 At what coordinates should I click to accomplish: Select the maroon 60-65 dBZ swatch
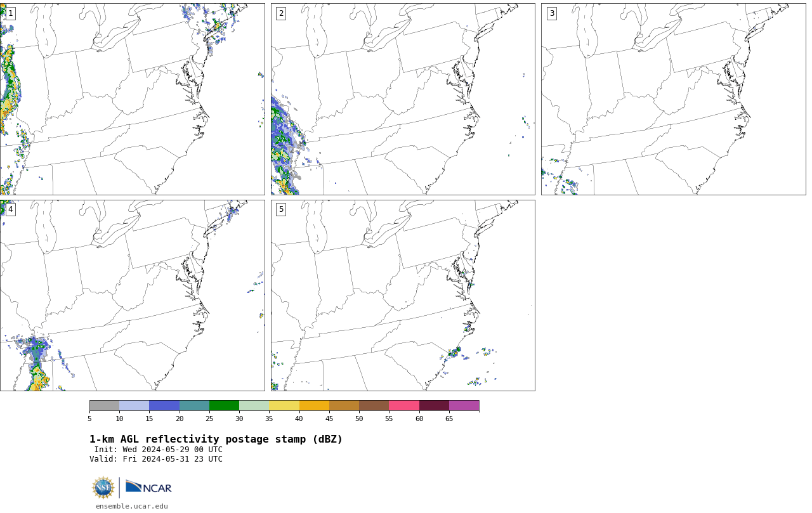point(434,406)
